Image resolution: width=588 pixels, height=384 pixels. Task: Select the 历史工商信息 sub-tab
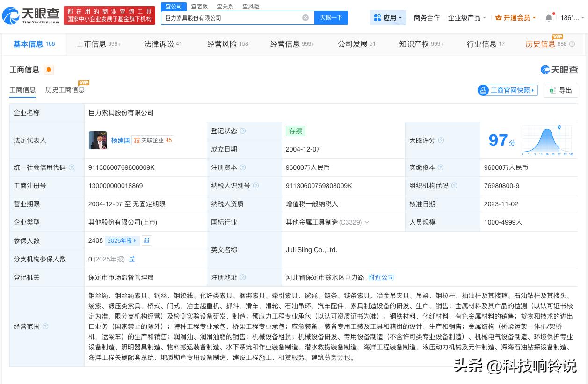click(x=65, y=90)
